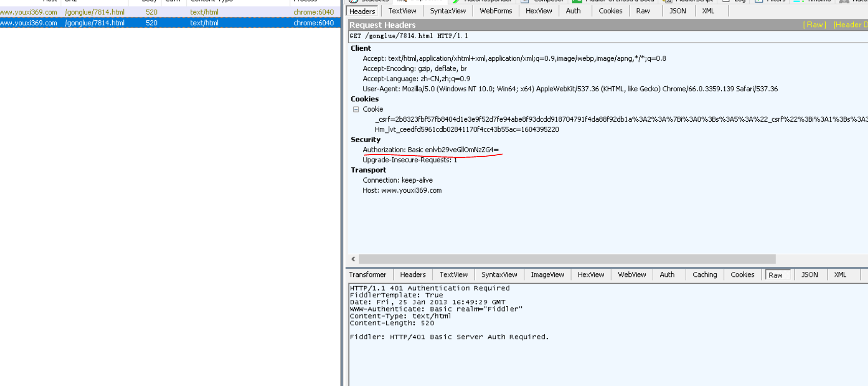Switch to the request SyntaxView tab

448,11
